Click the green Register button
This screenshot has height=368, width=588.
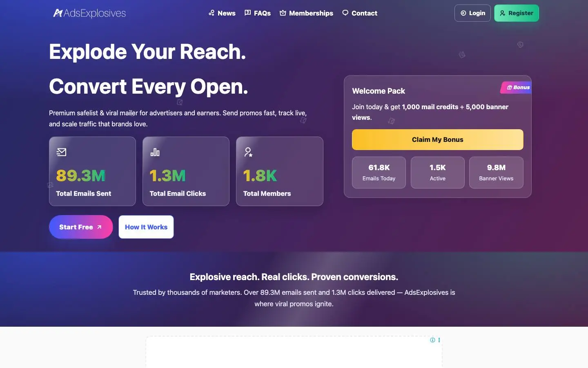517,13
